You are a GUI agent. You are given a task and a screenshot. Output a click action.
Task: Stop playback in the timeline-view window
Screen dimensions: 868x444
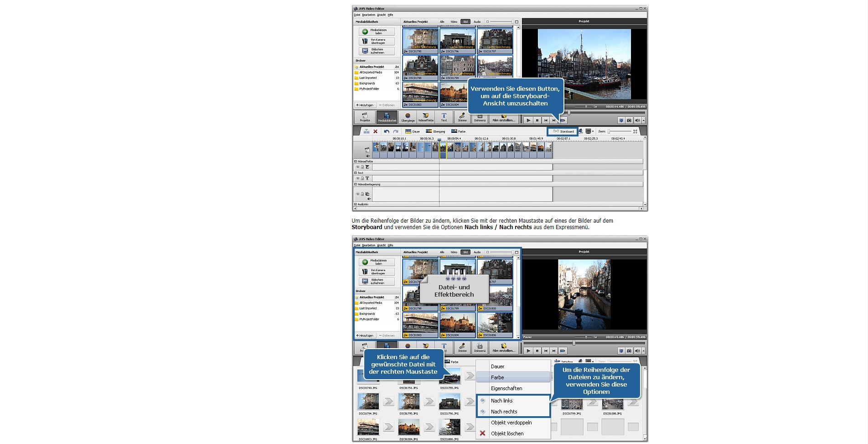(x=537, y=120)
